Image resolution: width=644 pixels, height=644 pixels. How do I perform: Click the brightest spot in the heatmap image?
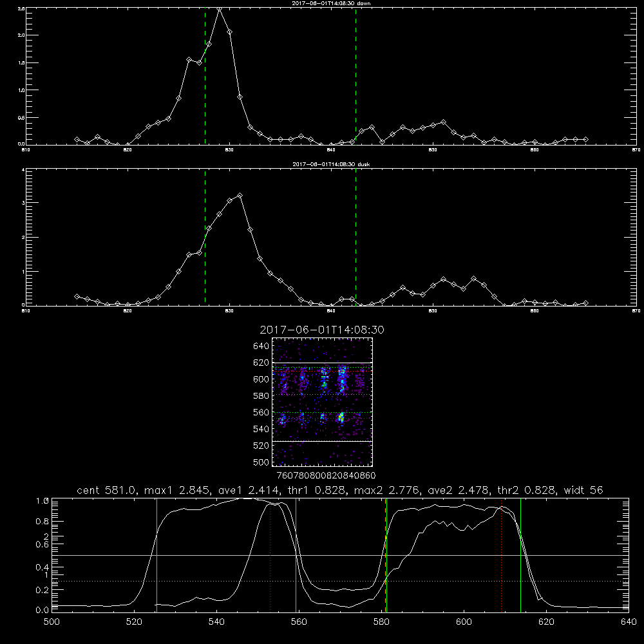(x=341, y=418)
